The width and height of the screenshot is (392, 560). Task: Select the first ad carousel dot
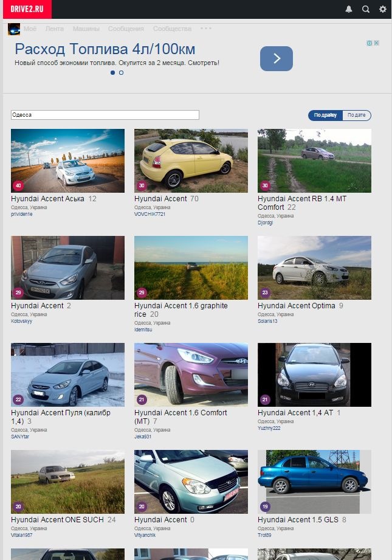coord(112,72)
